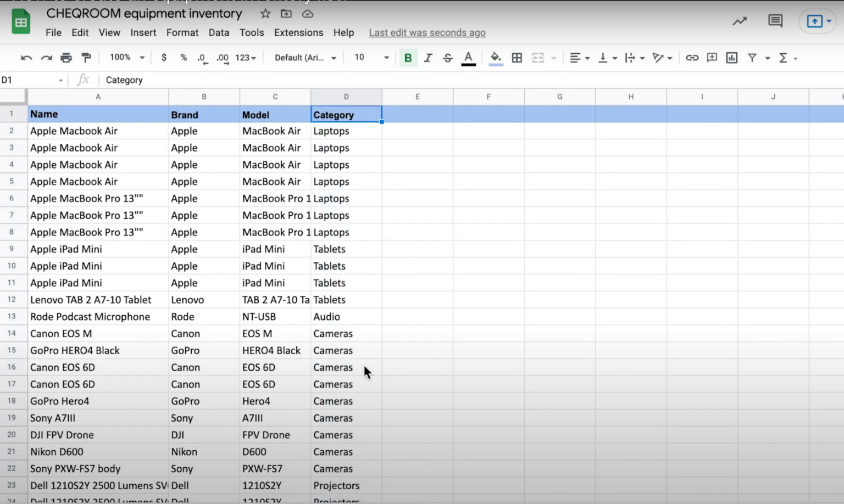Toggle Italic formatting
This screenshot has width=844, height=504.
428,58
